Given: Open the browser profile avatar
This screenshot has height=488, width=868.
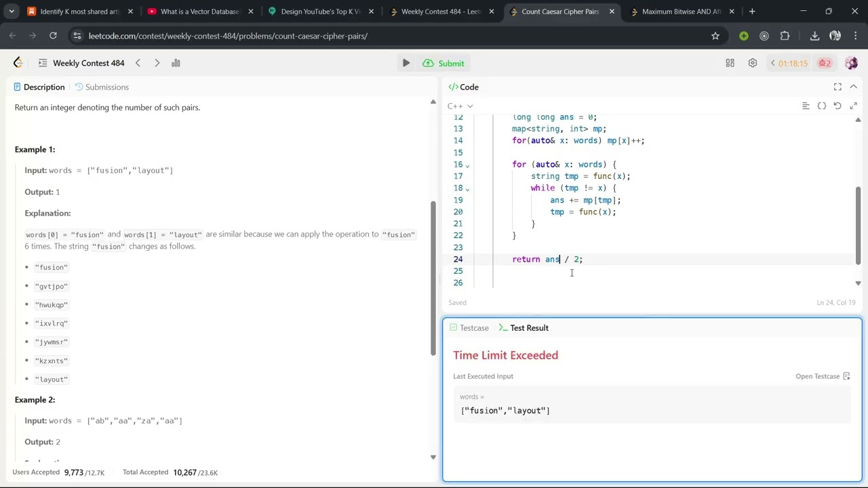Looking at the screenshot, I should tap(835, 36).
